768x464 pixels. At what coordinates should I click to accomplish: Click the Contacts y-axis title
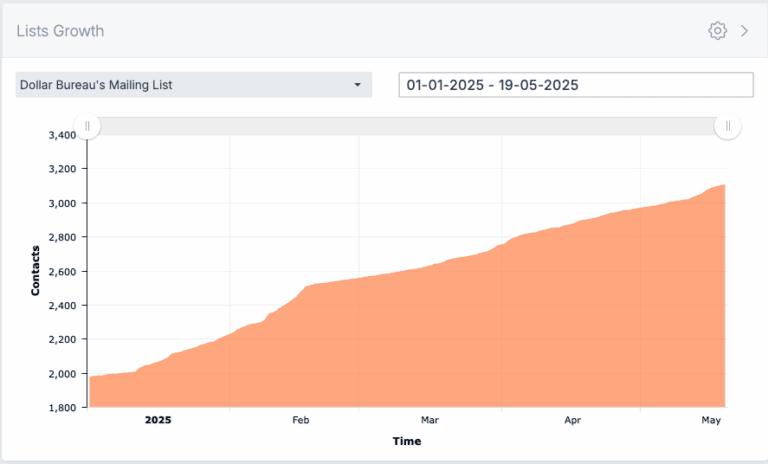coord(36,270)
